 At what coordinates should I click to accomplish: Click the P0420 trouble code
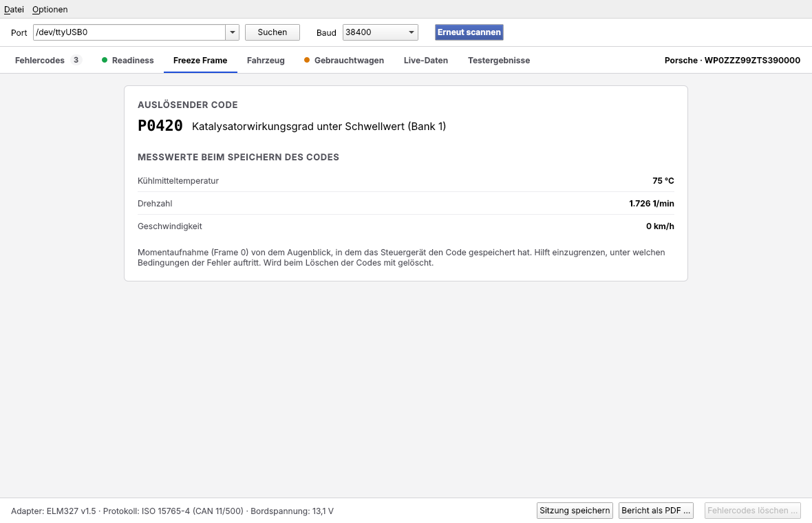(160, 126)
